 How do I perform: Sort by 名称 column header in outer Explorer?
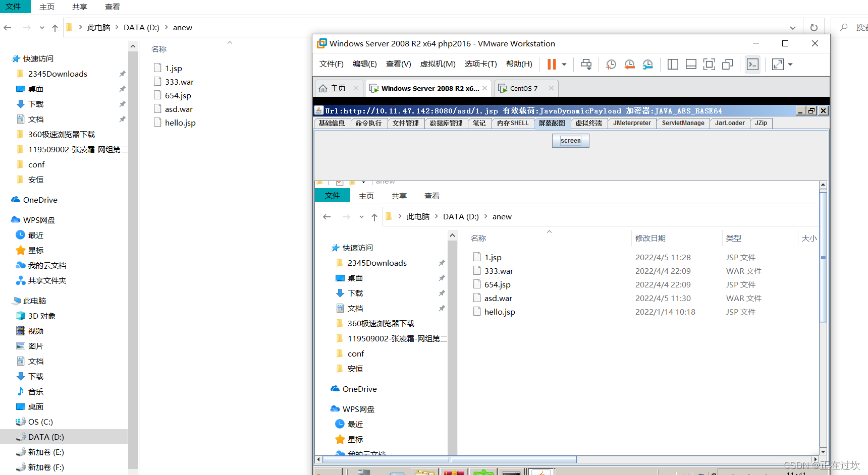[159, 49]
